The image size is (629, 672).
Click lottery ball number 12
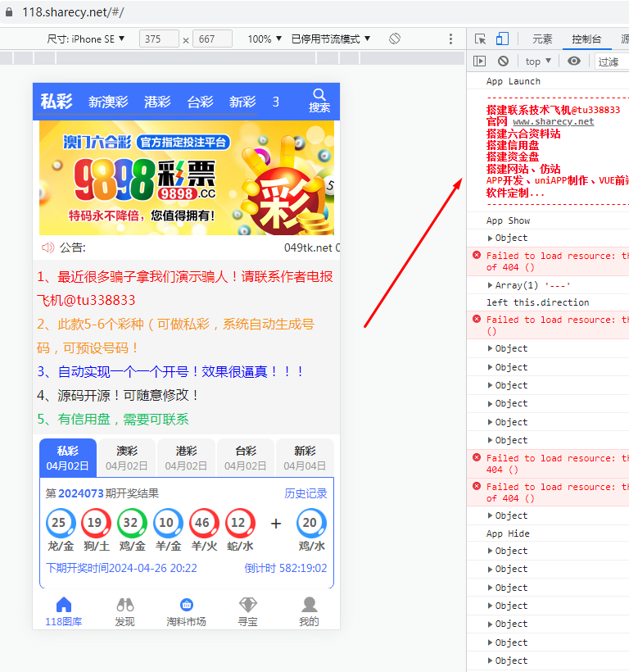[x=240, y=523]
